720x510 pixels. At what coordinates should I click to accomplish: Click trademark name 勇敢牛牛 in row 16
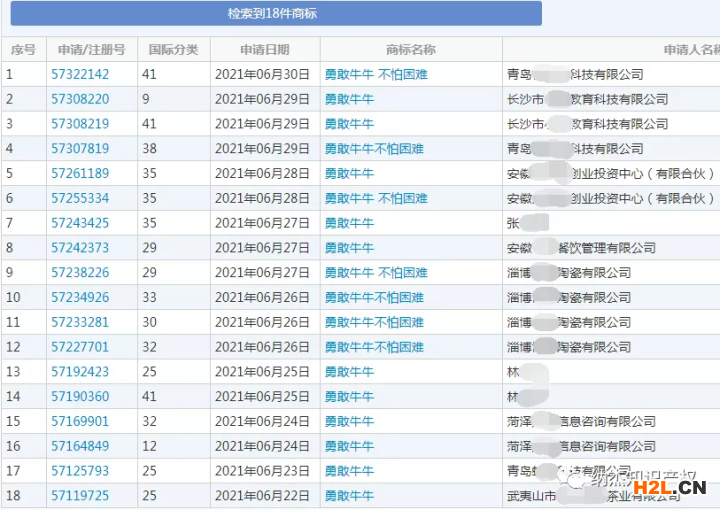click(x=349, y=446)
